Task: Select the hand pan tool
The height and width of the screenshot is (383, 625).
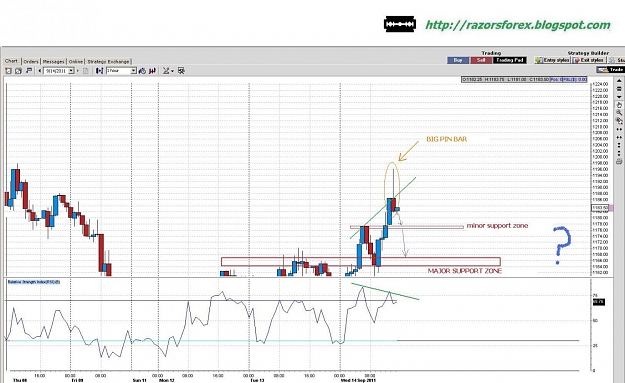Action: coord(619,105)
